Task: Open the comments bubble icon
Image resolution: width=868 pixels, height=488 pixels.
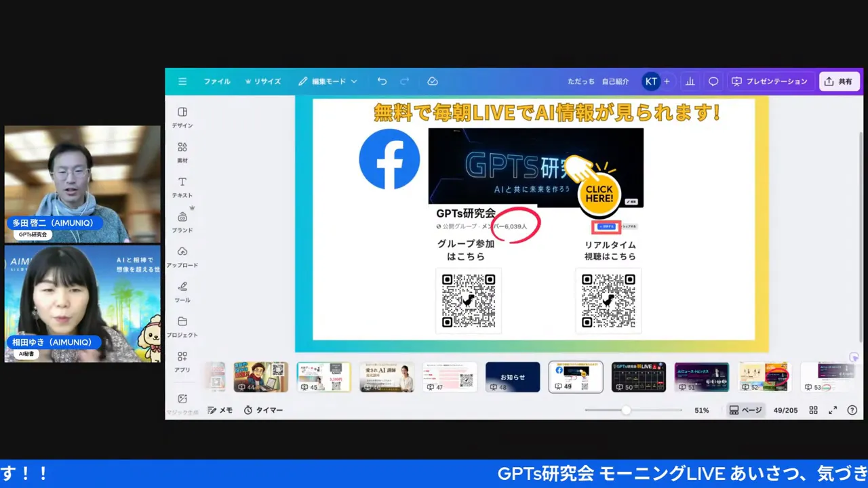Action: (x=713, y=81)
